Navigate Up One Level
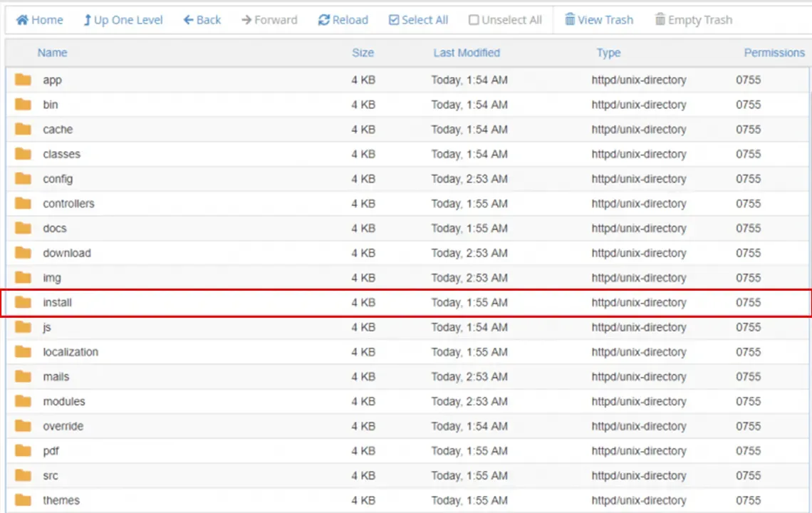This screenshot has width=812, height=513. pyautogui.click(x=123, y=20)
